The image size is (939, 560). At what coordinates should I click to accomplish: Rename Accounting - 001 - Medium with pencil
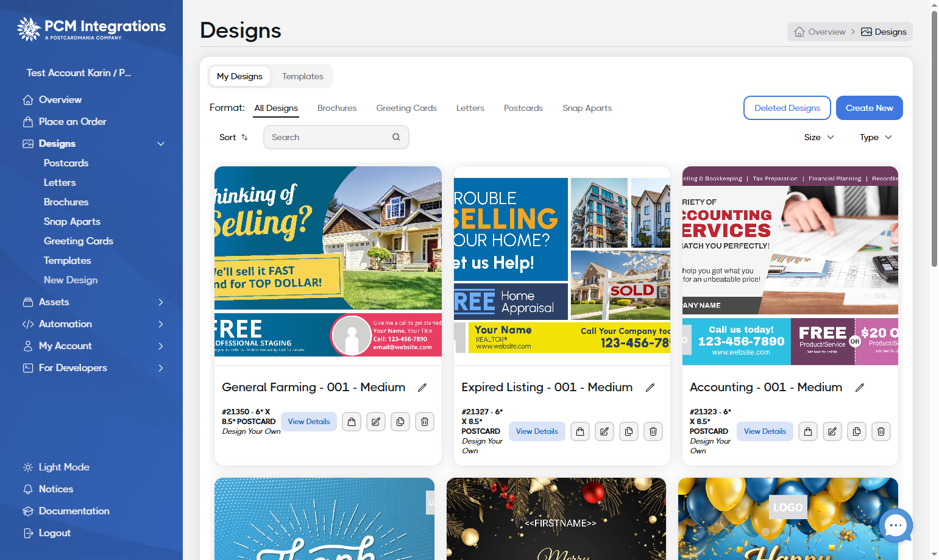(860, 388)
